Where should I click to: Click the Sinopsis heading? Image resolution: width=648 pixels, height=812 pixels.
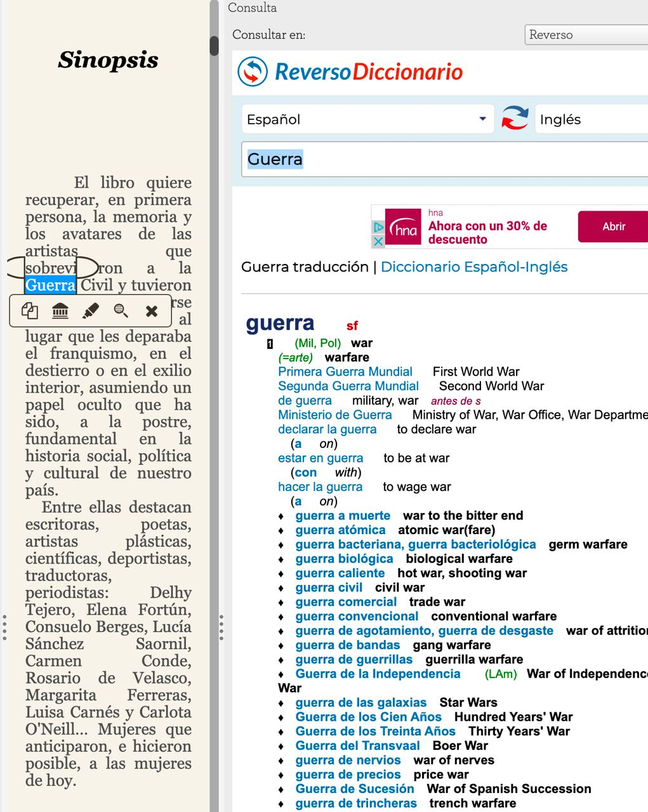[x=109, y=60]
